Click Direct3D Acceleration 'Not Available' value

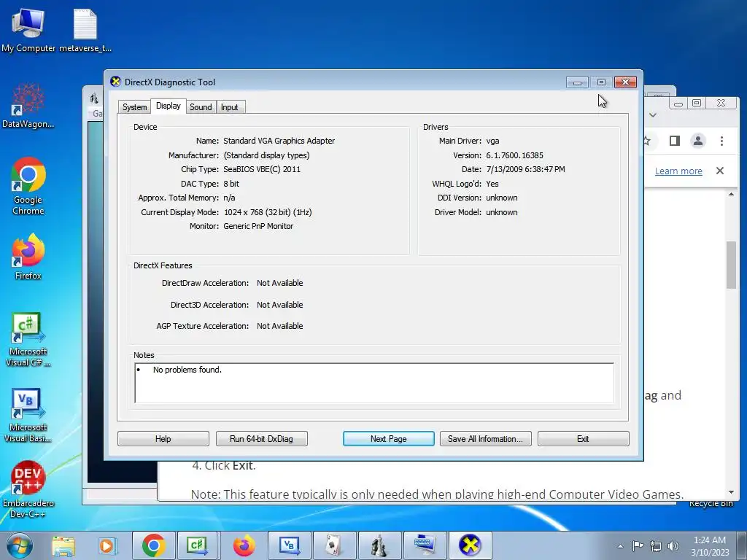click(x=279, y=305)
